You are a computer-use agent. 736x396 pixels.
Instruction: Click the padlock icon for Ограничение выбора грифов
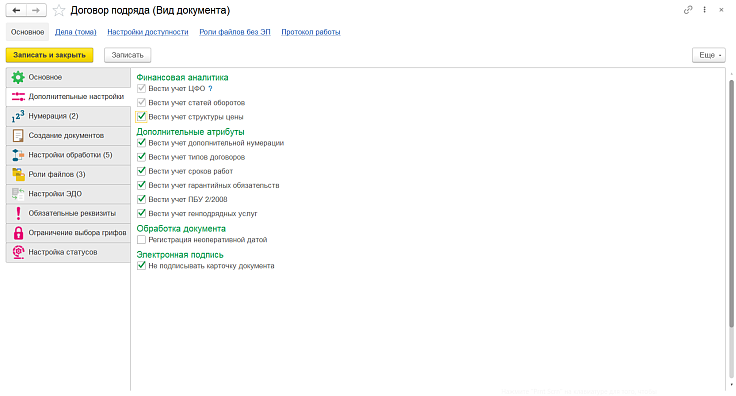[18, 233]
